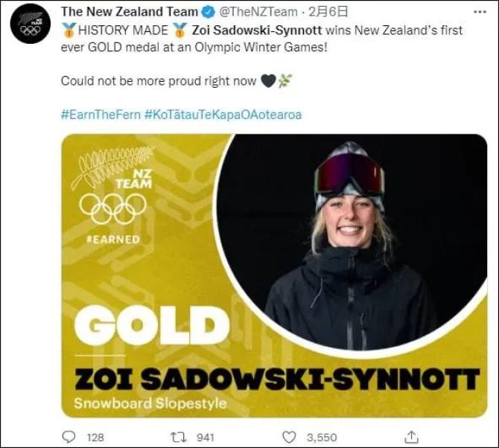This screenshot has width=499, height=448.
Task: Click the 941 retweets count
Action: click(205, 438)
